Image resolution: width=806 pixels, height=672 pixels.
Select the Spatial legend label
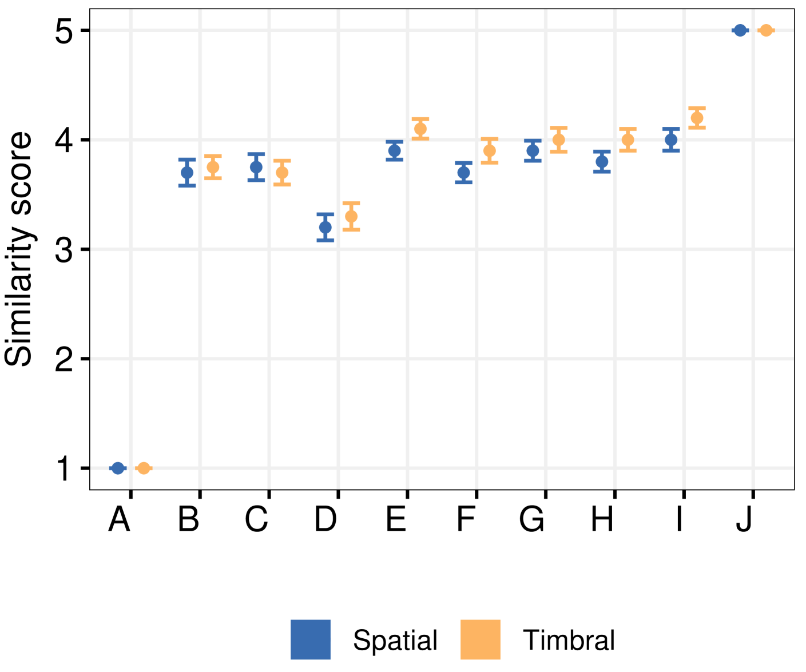pos(395,640)
